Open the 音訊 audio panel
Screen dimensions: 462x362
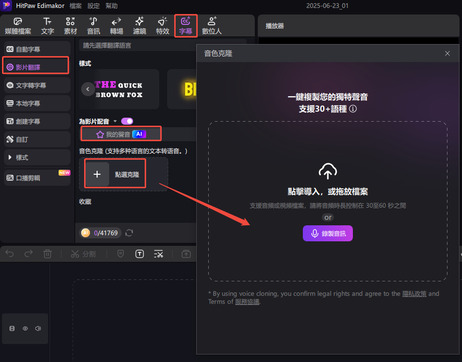pos(93,26)
